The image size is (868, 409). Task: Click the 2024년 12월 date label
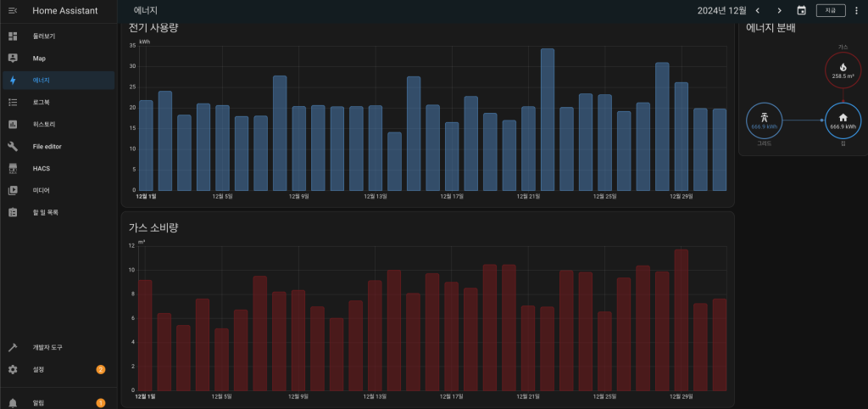pos(722,10)
